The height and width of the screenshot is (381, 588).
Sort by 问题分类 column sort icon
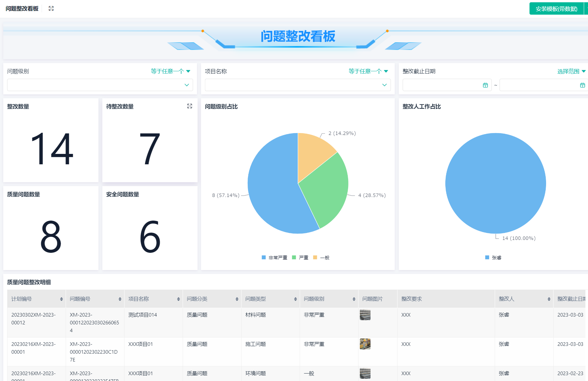click(237, 299)
